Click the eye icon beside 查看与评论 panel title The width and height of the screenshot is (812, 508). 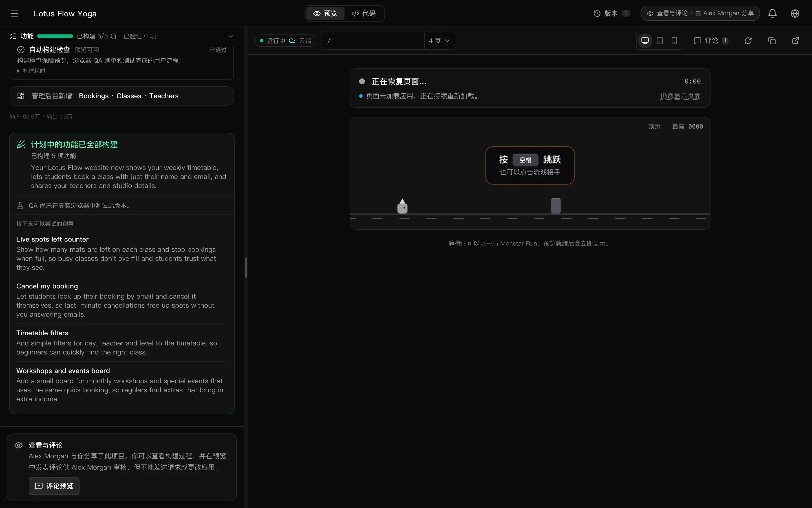tap(19, 445)
